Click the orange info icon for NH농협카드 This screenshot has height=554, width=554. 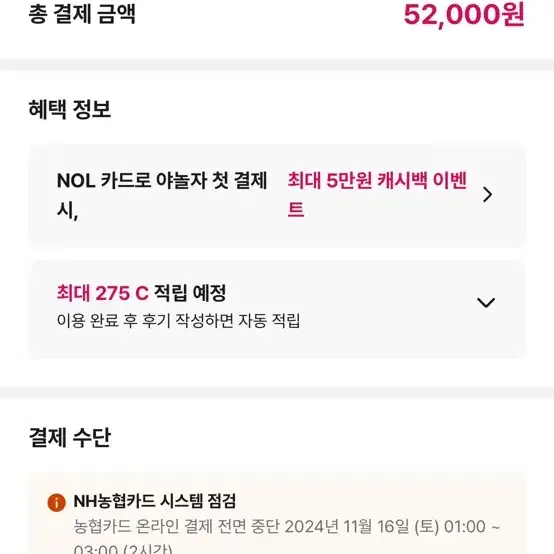(x=57, y=502)
